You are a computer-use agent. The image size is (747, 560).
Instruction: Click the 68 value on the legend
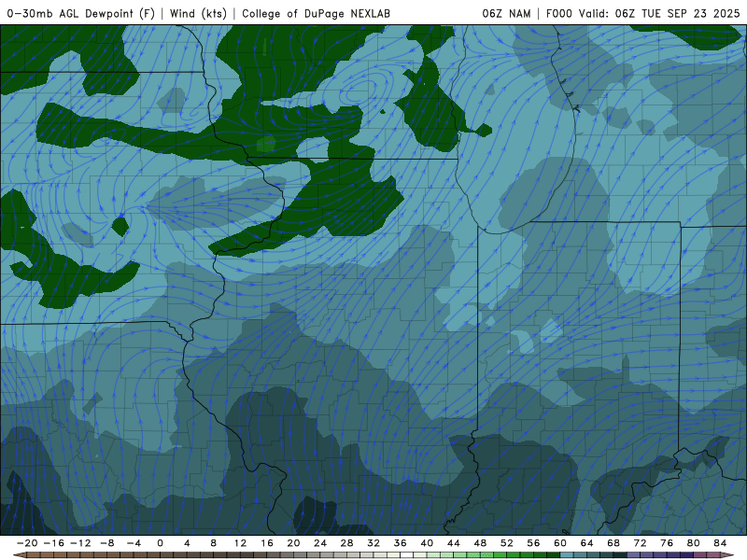pos(613,543)
